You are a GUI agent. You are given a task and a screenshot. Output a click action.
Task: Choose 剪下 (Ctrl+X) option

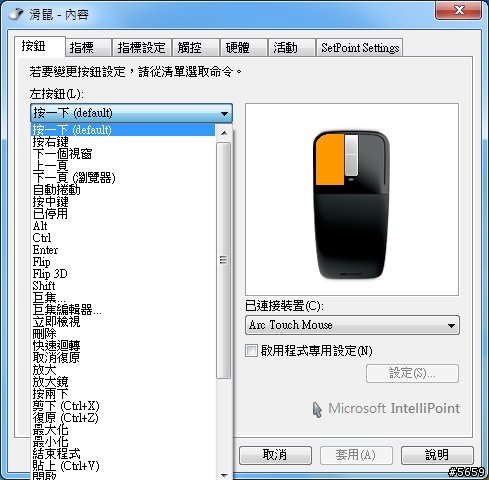click(x=123, y=406)
